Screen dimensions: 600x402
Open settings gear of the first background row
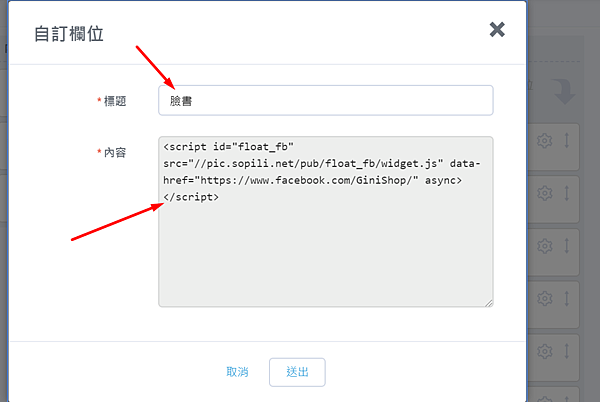click(x=545, y=141)
